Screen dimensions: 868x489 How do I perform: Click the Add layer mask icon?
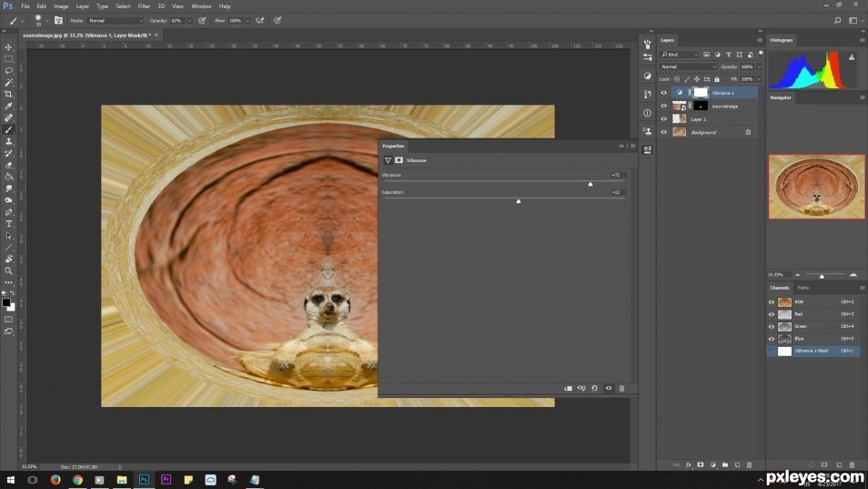click(701, 465)
